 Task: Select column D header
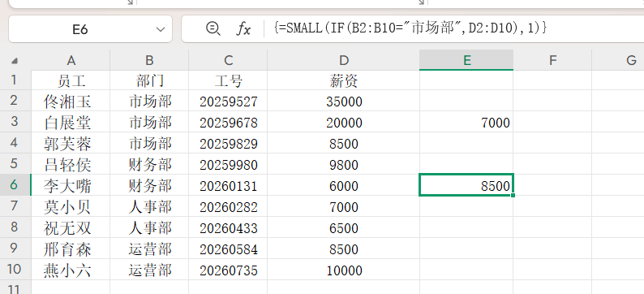(343, 60)
